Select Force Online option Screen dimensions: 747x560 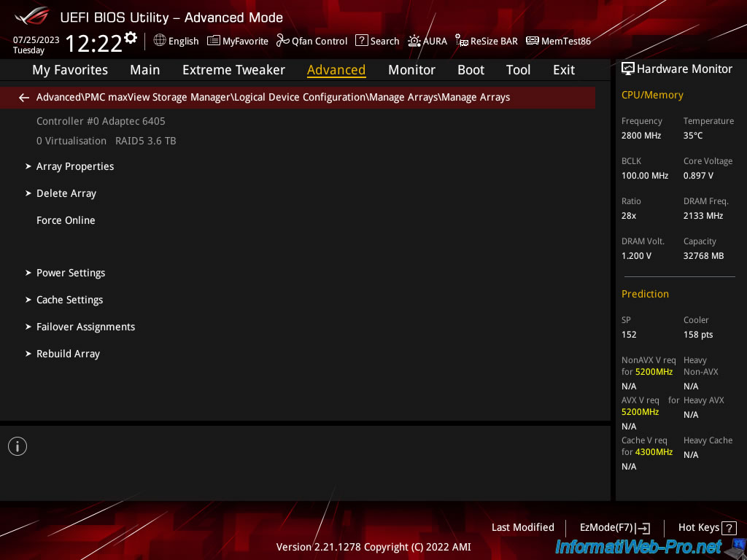pos(66,220)
